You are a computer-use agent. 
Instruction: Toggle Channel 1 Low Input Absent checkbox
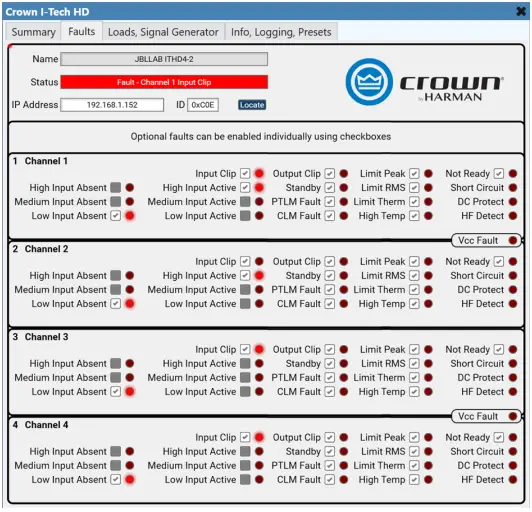click(116, 216)
